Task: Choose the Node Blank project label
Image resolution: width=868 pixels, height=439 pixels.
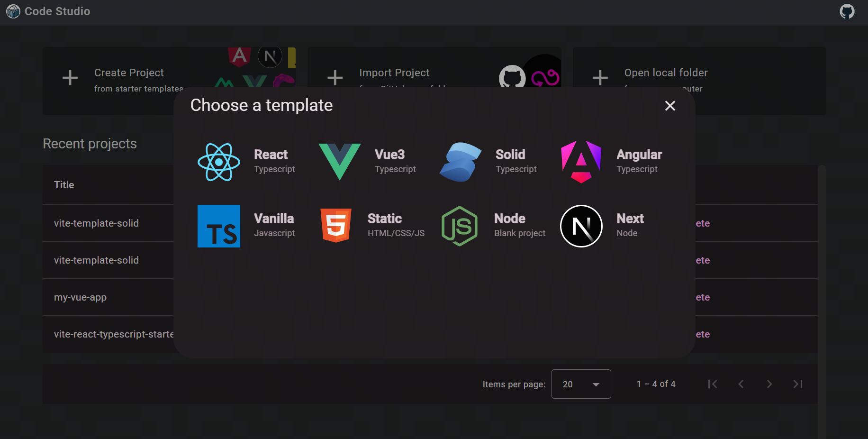Action: point(520,226)
